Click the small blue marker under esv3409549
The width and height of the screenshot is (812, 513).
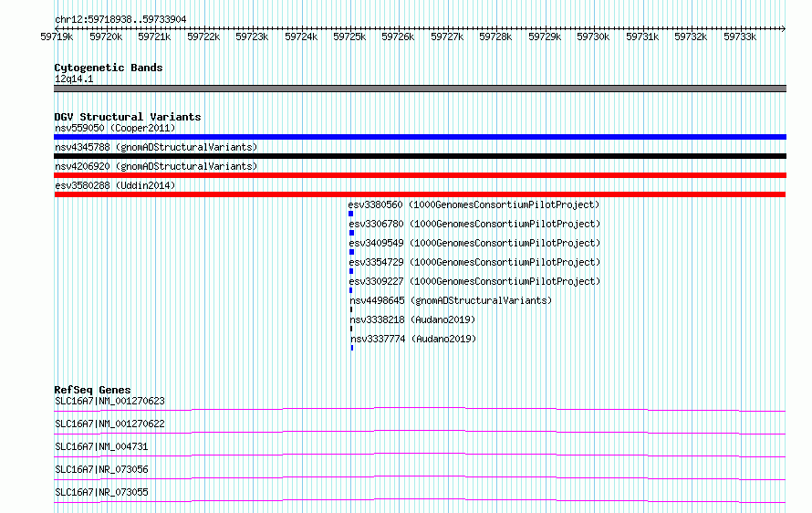point(351,252)
